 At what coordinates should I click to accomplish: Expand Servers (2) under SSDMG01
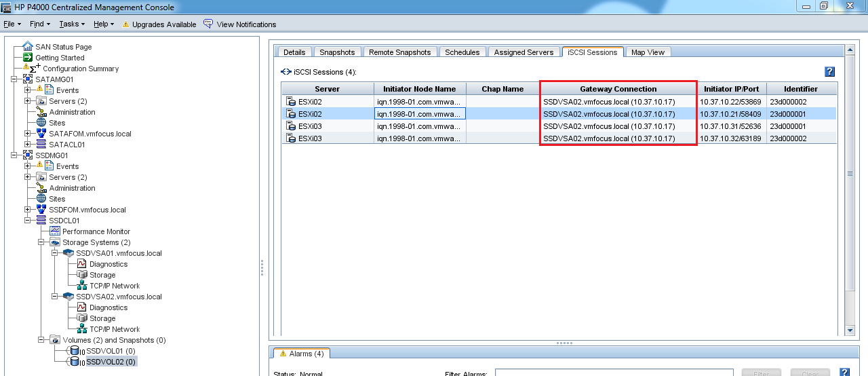coord(28,177)
